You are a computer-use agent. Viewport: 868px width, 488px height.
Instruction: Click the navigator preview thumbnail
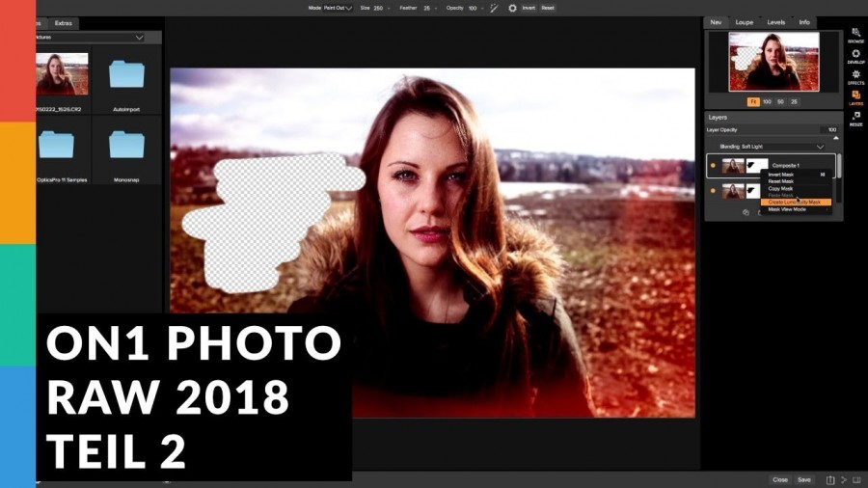click(773, 62)
